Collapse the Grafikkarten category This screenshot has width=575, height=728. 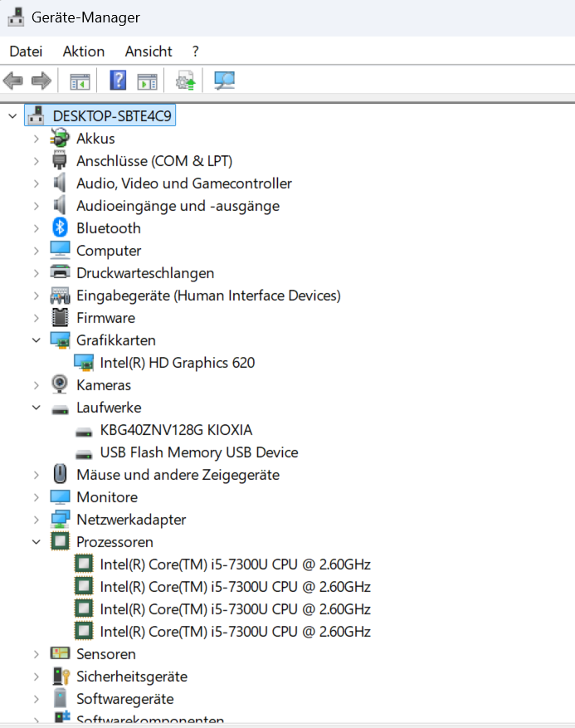[37, 340]
